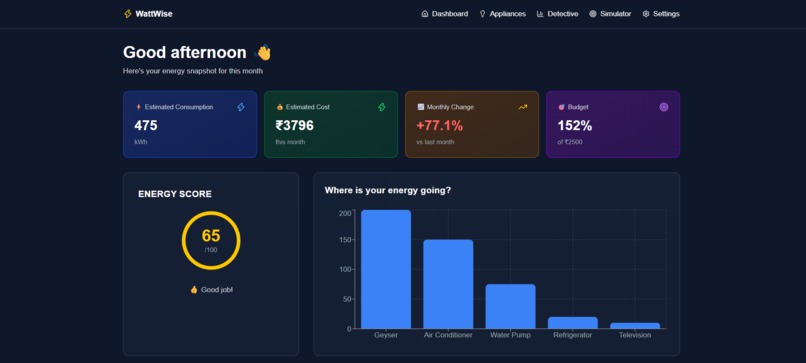Click the Good afternoon heading

click(x=185, y=52)
